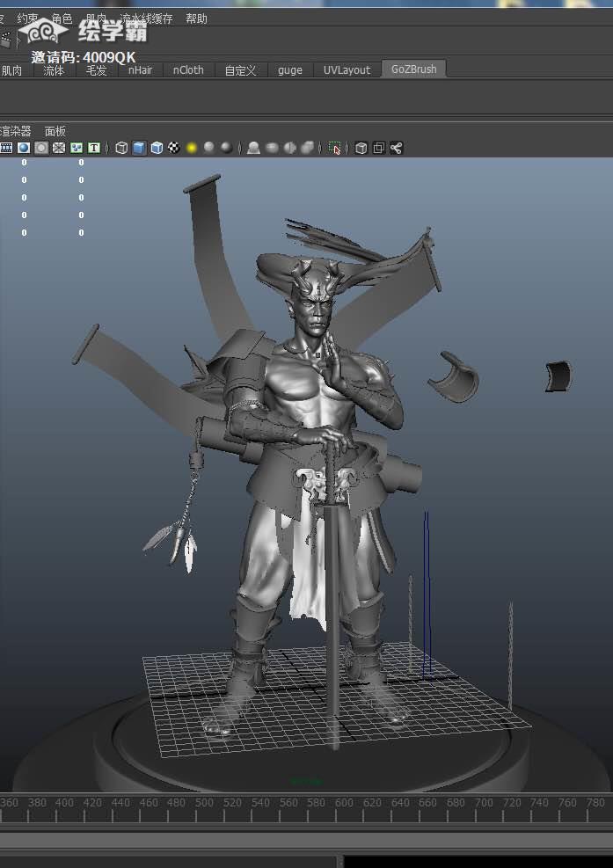Toggle the resolution gate blue sphere icon
The width and height of the screenshot is (613, 868).
coord(23,148)
